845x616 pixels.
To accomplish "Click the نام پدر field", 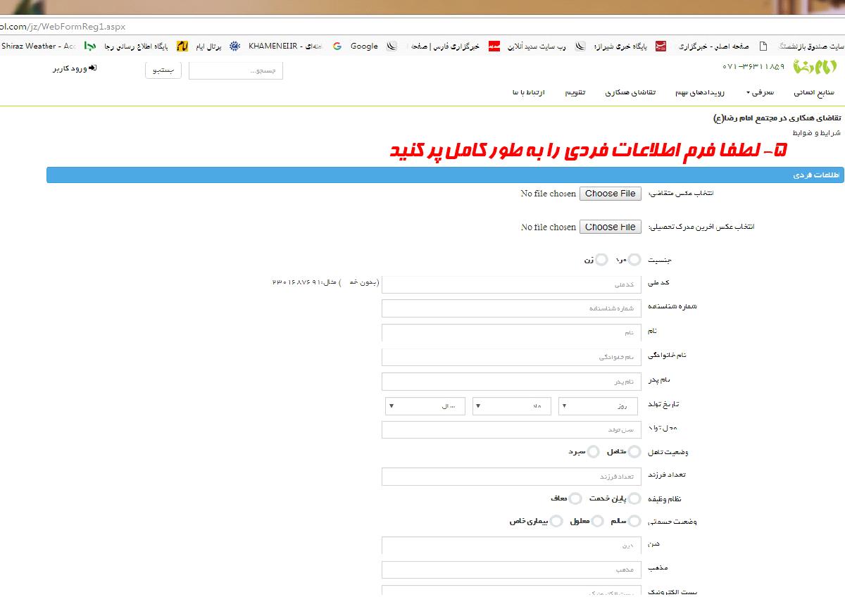I will click(511, 382).
